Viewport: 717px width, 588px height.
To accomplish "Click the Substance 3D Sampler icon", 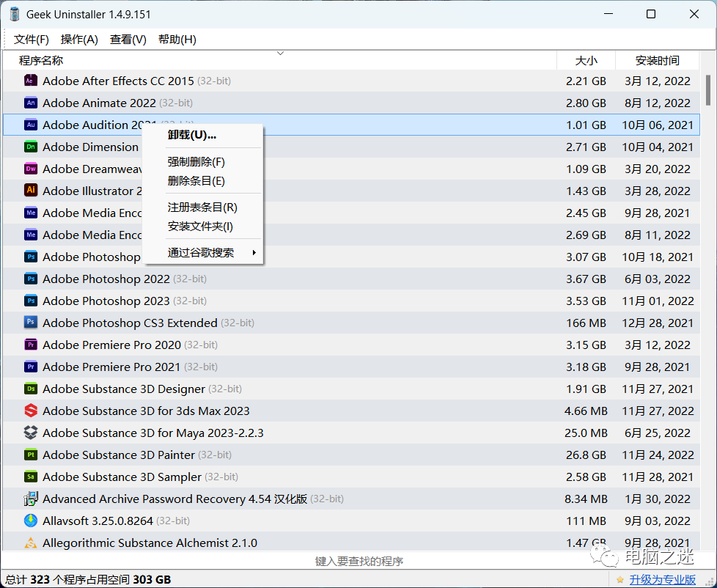I will point(31,477).
